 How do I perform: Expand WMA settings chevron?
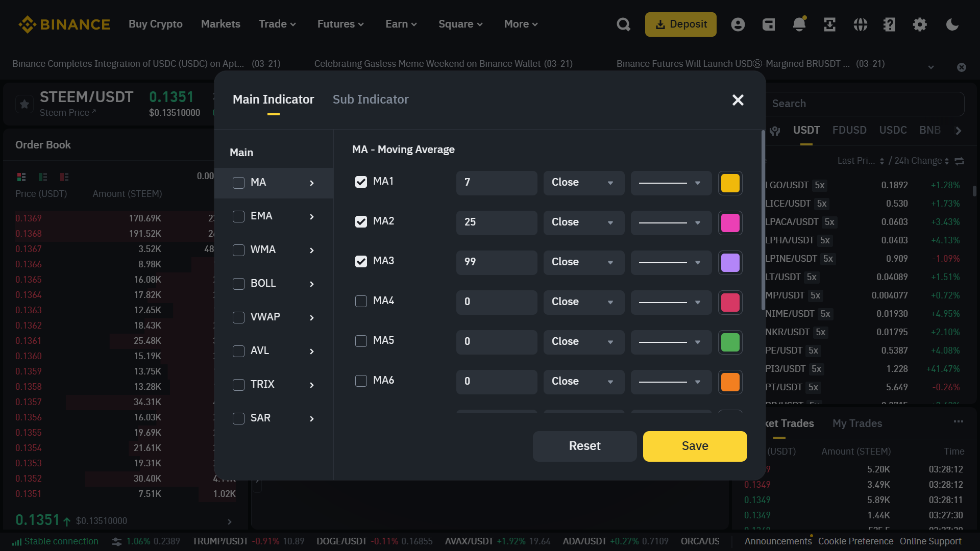(312, 251)
